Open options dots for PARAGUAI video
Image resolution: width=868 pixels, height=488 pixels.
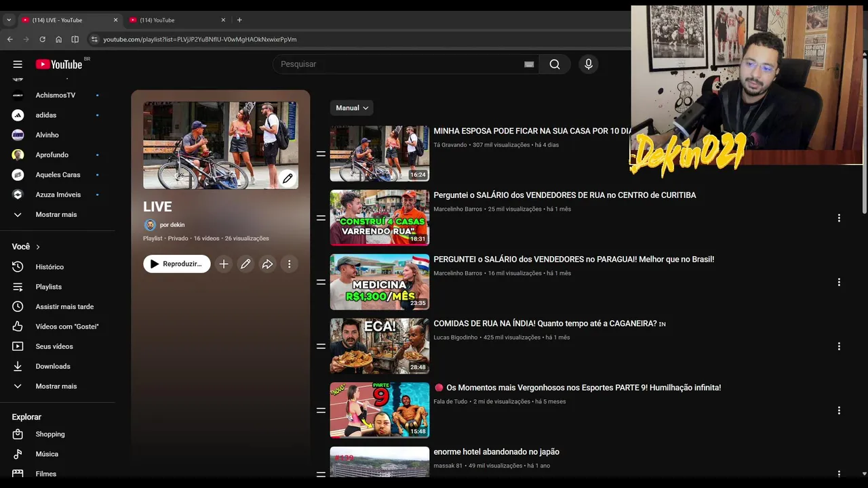click(839, 282)
